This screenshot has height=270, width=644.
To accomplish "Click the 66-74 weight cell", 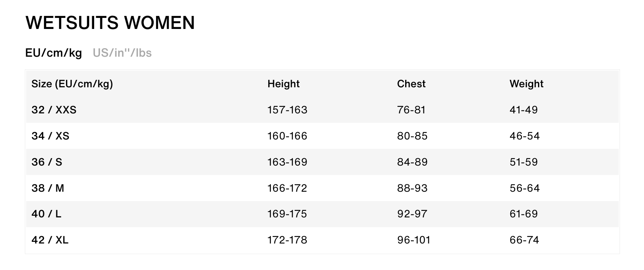I will [x=524, y=240].
